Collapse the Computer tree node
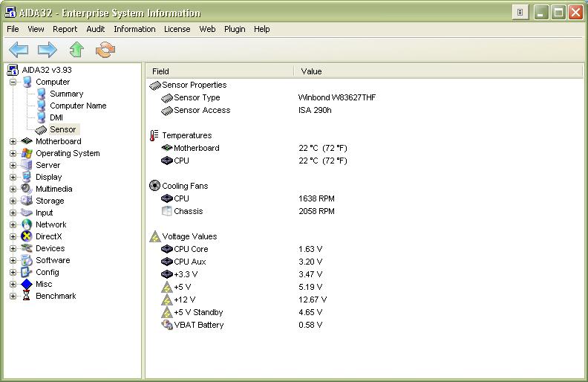Viewport: 588px width, 382px height. (x=13, y=82)
